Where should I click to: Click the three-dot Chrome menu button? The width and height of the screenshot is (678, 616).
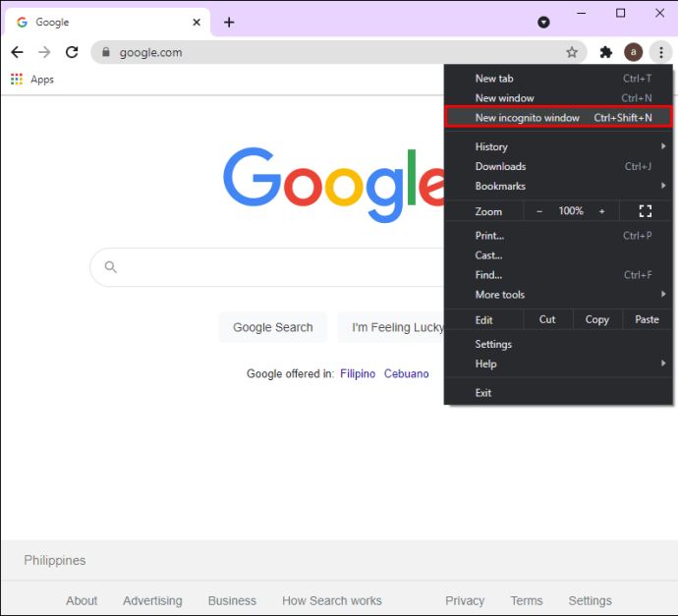(660, 52)
